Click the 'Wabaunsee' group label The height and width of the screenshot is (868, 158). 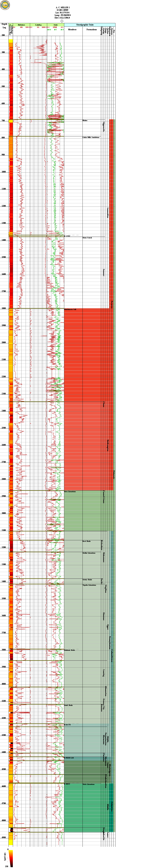(104, 557)
